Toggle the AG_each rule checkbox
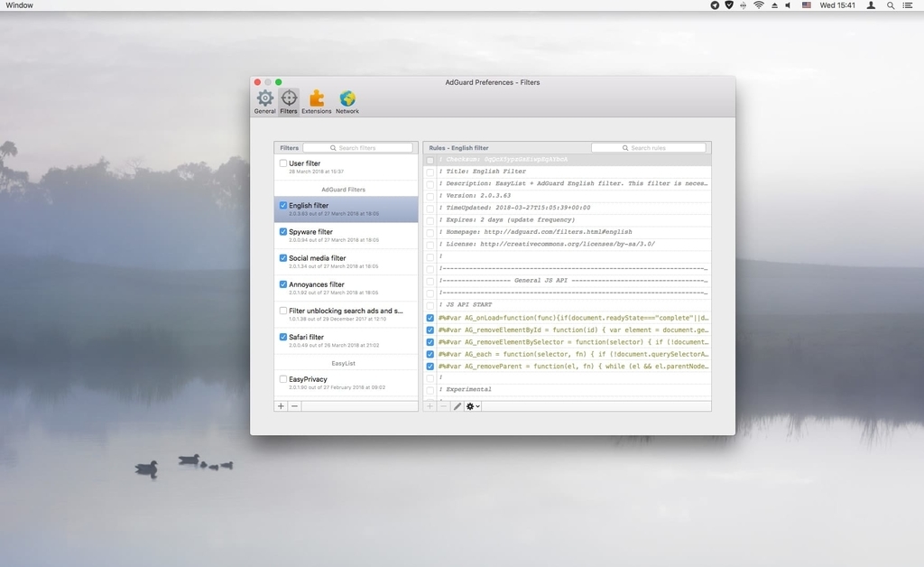 pyautogui.click(x=430, y=354)
